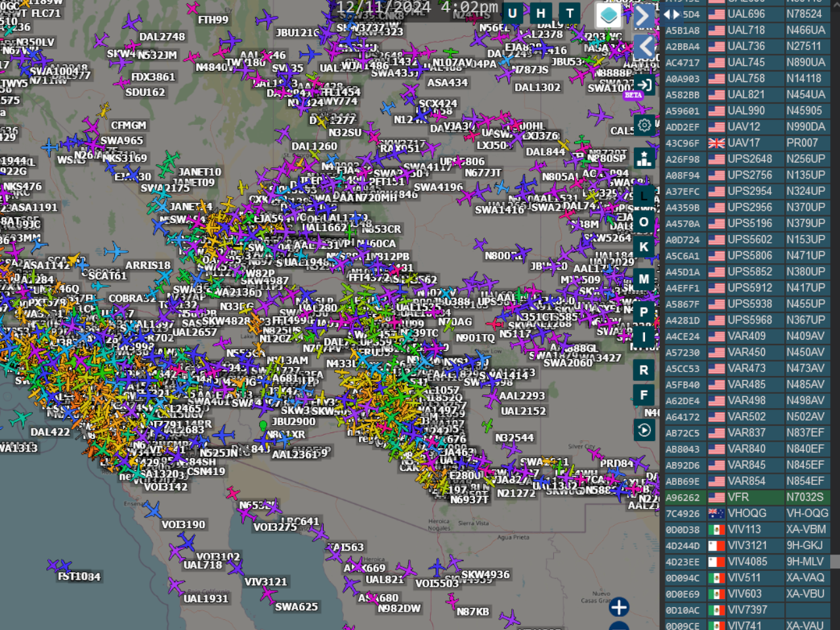Select the UPS5968 callsign in the table
The image size is (840, 630).
point(749,320)
